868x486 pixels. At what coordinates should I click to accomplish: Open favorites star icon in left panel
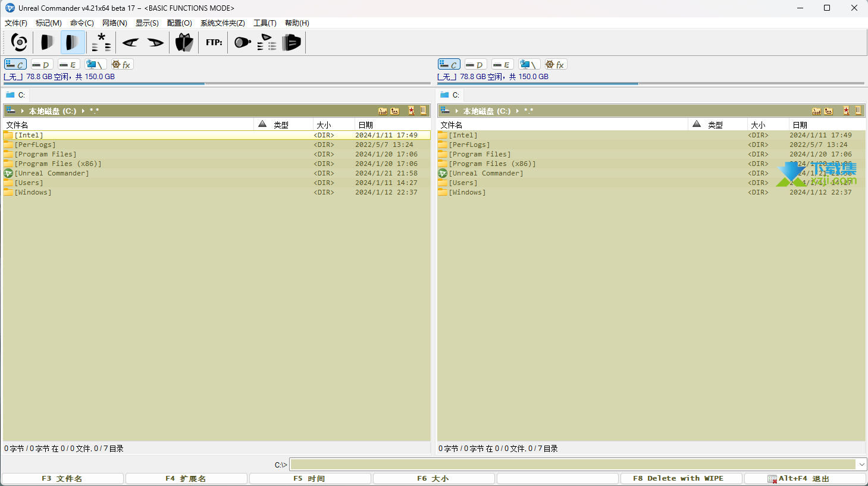tap(412, 111)
